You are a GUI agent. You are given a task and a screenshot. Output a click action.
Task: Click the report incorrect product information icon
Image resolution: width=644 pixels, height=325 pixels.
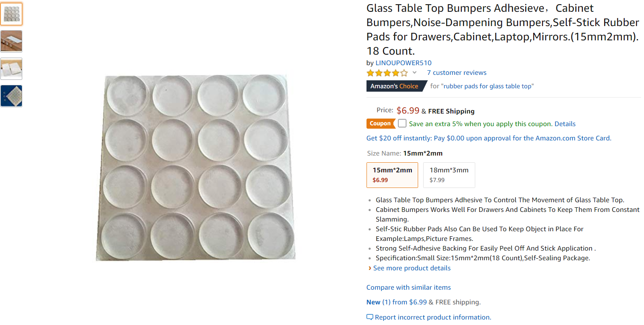coord(369,317)
